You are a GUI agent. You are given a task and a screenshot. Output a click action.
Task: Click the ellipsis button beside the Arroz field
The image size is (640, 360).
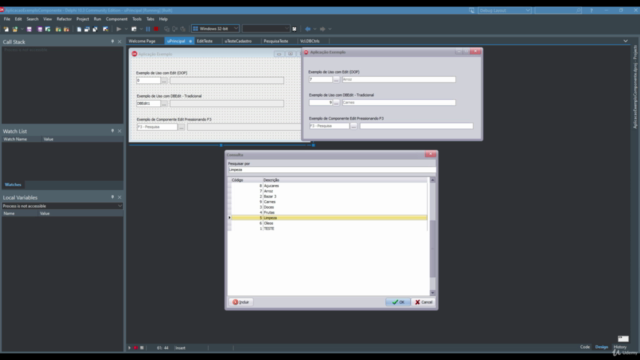[x=336, y=80]
